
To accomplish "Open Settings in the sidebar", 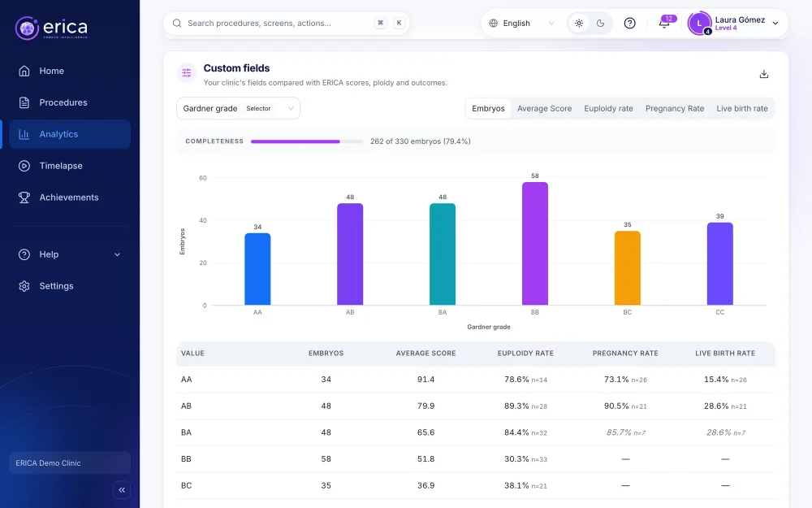I will tap(70, 286).
